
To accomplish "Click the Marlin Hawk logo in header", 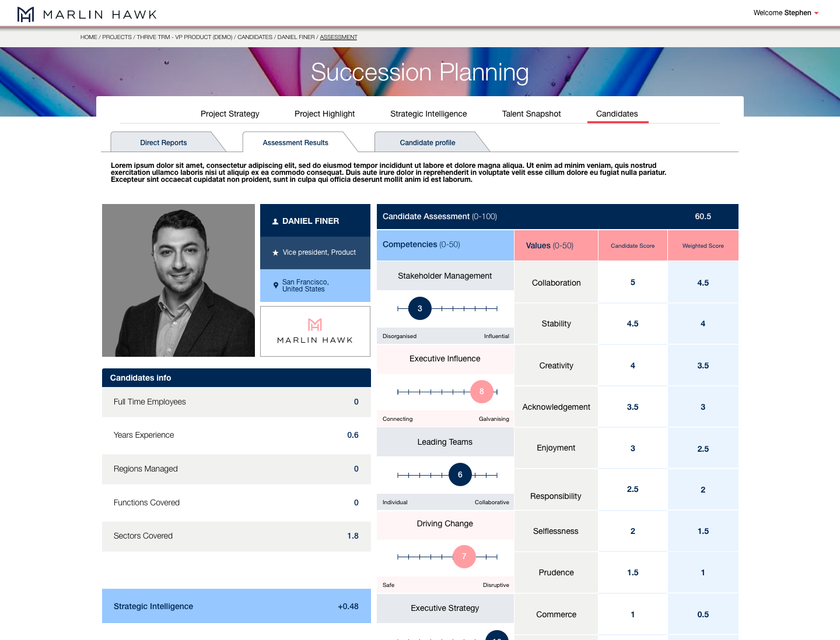I will point(87,14).
